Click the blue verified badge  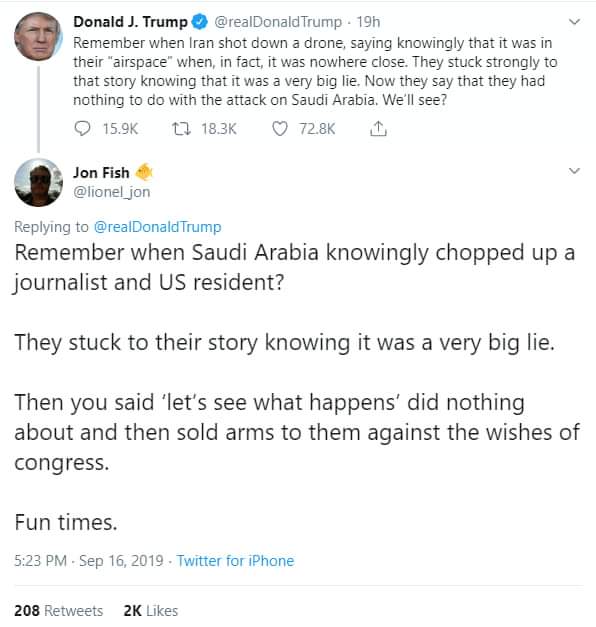click(200, 22)
